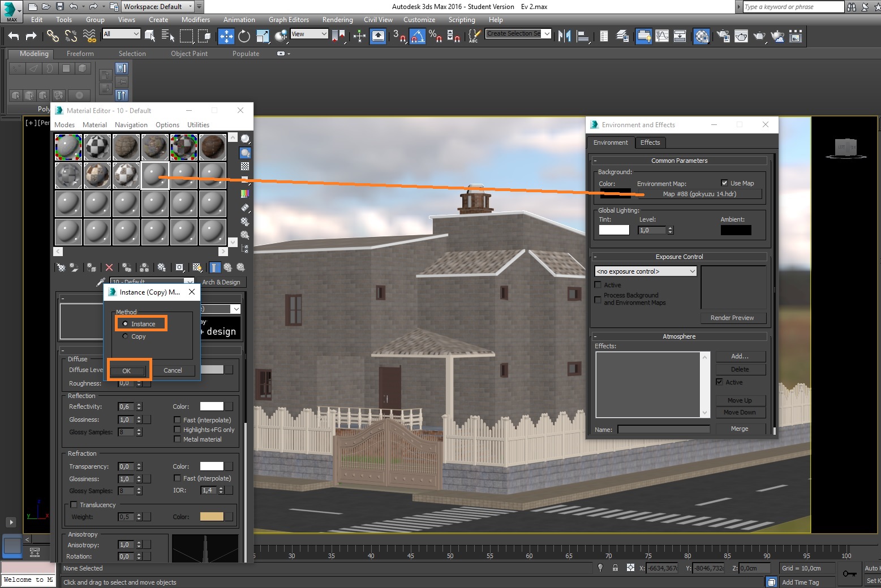Screen dimensions: 881x588
Task: Click the white Tint color swatch
Action: (x=614, y=230)
